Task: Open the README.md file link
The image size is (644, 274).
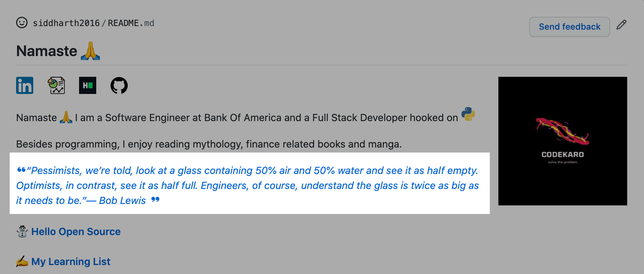Action: pyautogui.click(x=131, y=23)
